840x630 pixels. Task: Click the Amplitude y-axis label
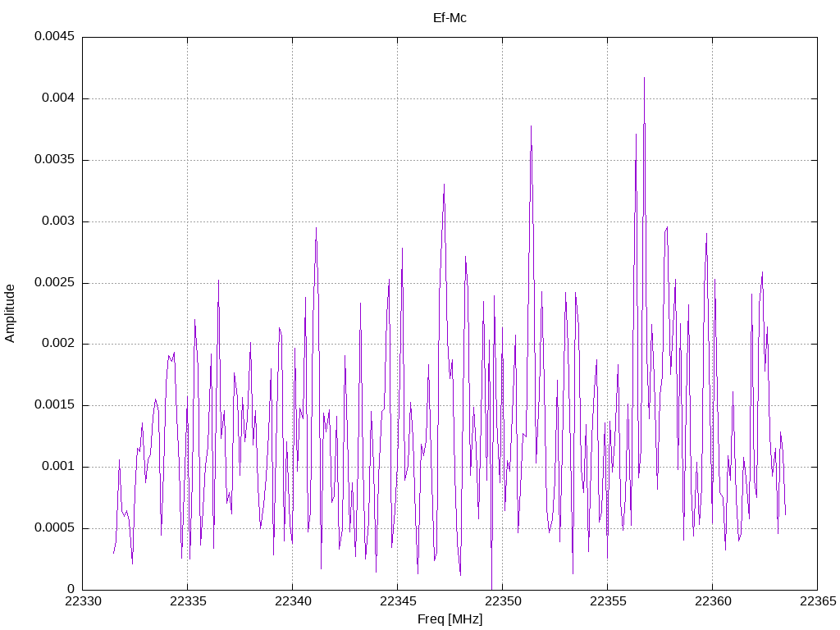pos(10,313)
